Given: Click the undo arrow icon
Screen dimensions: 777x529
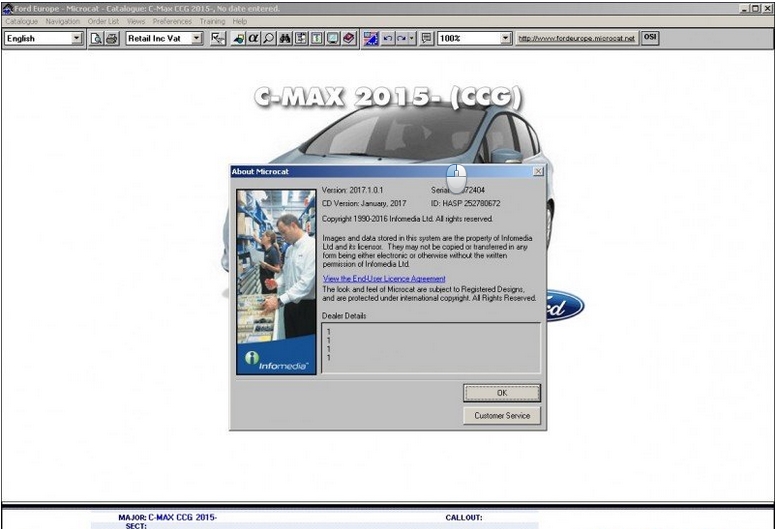Looking at the screenshot, I should tap(388, 38).
